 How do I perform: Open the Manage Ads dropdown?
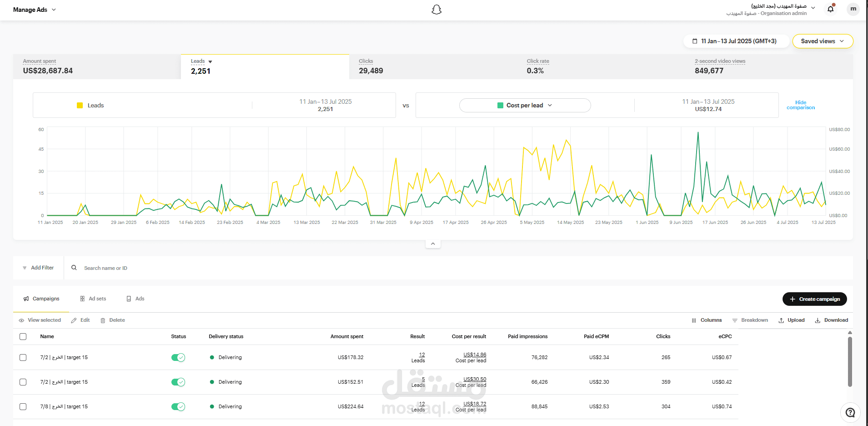point(35,10)
